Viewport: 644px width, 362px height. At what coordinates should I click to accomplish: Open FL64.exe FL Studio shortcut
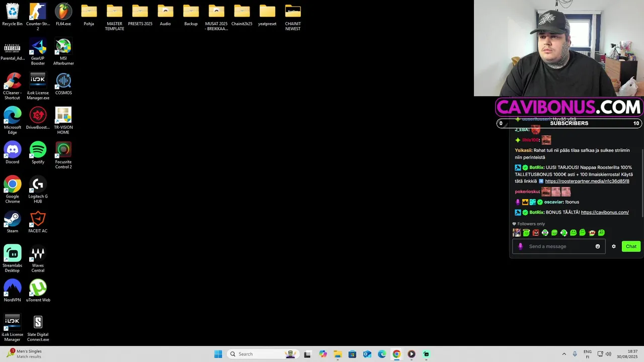coord(63,15)
